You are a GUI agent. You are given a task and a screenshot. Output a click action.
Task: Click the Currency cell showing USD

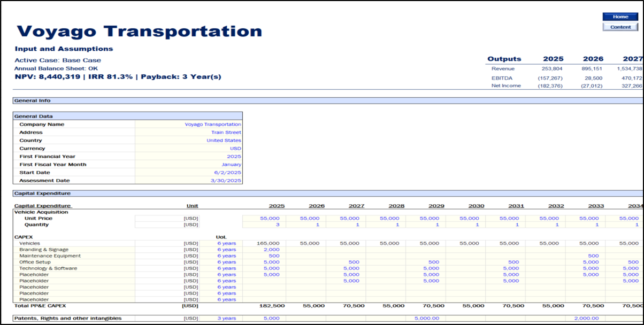(188, 149)
